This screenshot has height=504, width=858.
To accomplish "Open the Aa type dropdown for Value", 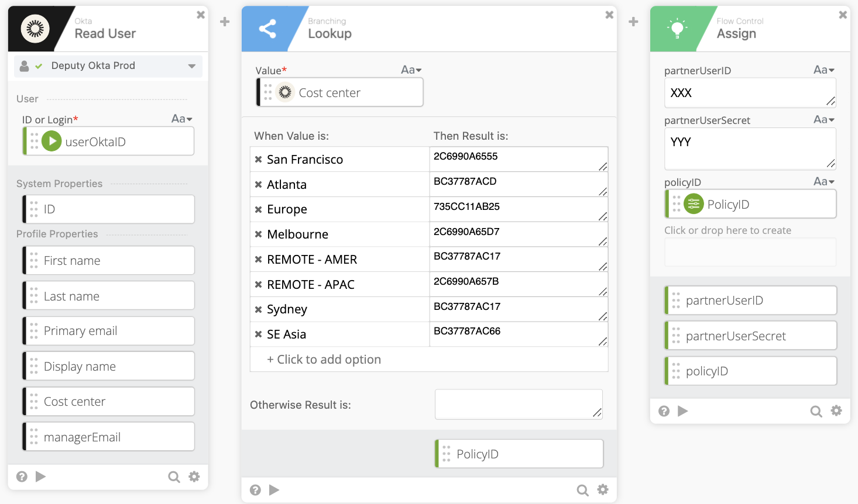I will click(x=411, y=70).
